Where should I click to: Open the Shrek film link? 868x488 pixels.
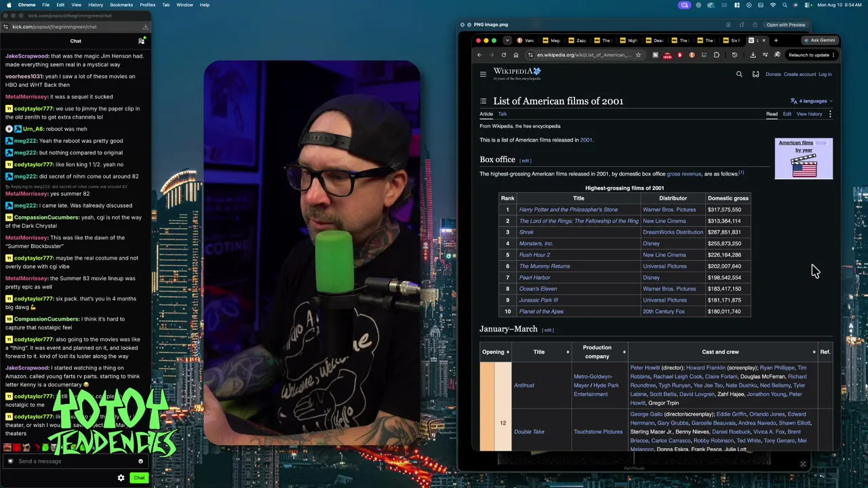coord(526,232)
